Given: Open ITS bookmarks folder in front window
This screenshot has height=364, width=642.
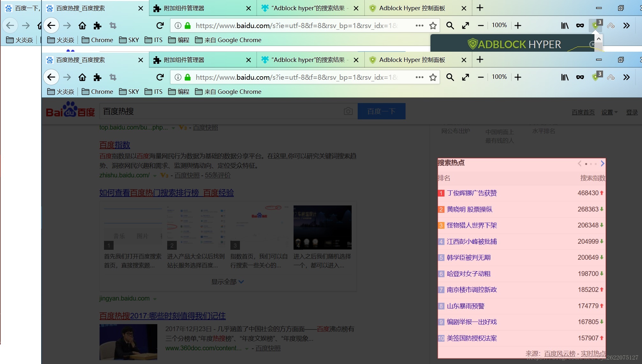Looking at the screenshot, I should click(153, 92).
